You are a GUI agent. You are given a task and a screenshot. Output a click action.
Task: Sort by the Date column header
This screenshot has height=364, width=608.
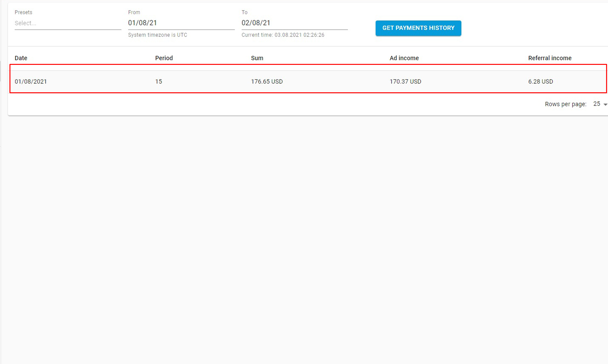click(x=21, y=58)
